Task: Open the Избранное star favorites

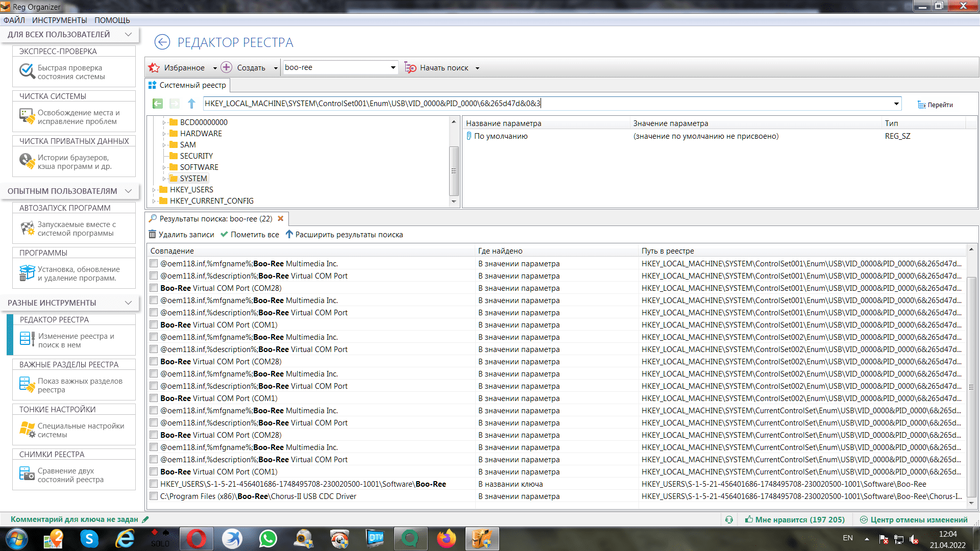Action: click(x=154, y=67)
